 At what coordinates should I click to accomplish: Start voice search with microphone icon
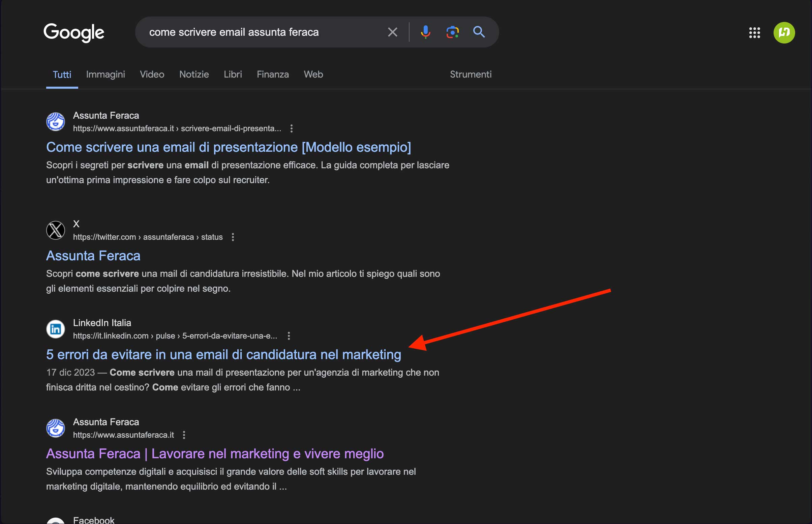pos(425,32)
